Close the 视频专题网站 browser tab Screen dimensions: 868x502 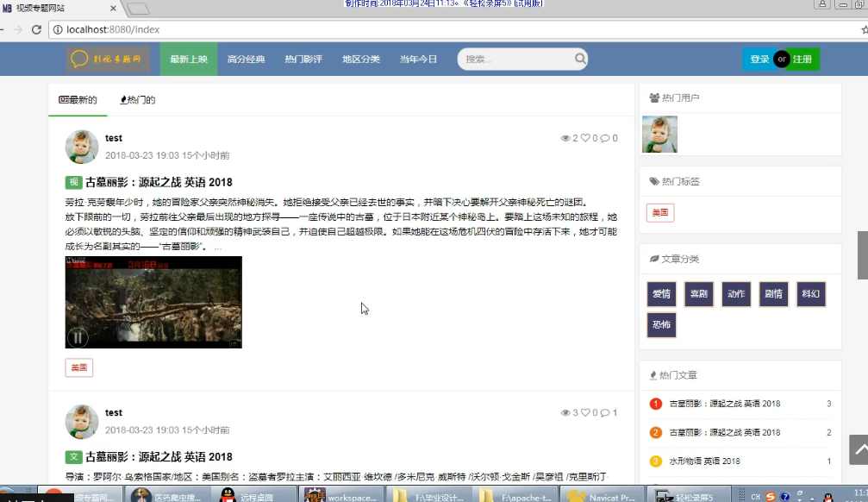point(113,9)
